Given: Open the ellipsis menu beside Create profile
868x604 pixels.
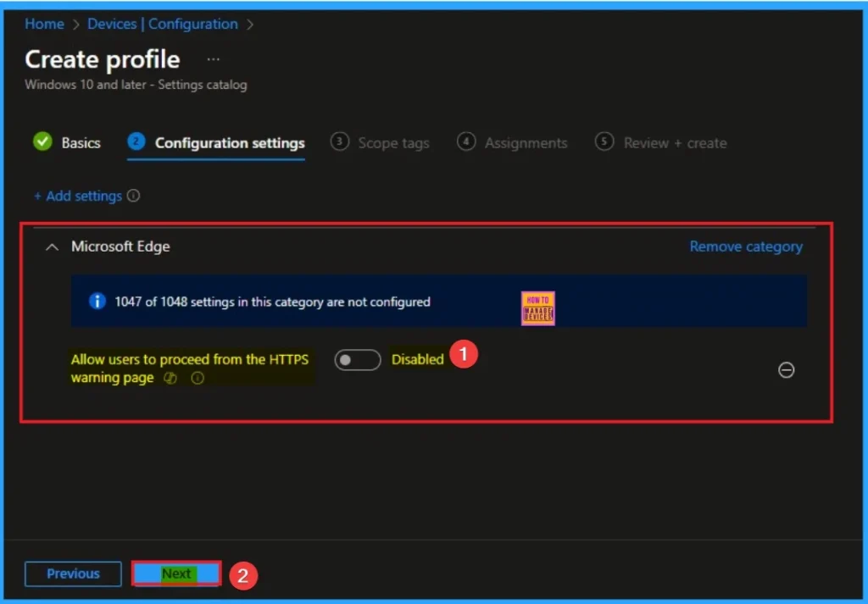Looking at the screenshot, I should pos(213,59).
